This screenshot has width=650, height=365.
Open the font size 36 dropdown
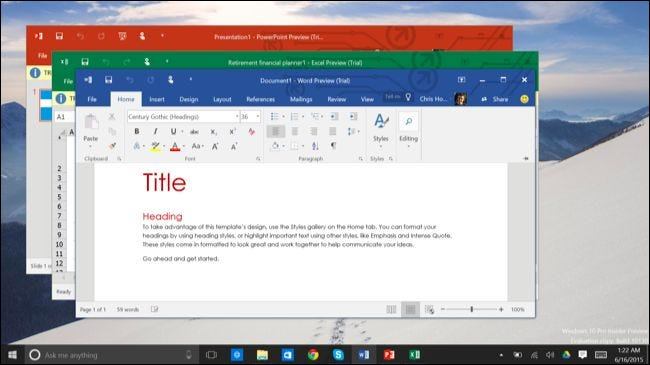coord(258,117)
